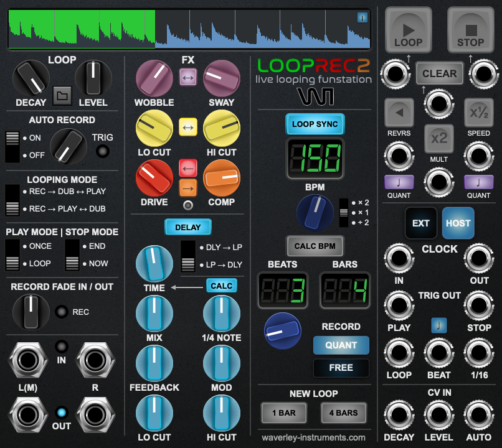Click the BEATS display showing 3
Viewport: 502px width, 448px height.
[x=283, y=290]
